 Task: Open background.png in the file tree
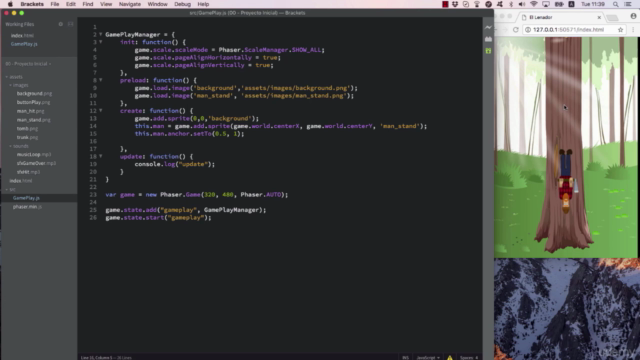34,93
